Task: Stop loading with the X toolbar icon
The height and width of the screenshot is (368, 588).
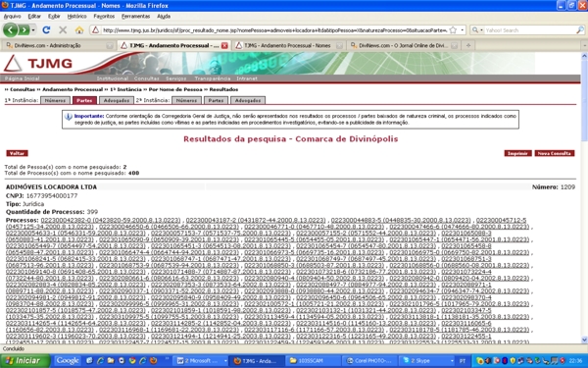Action: point(63,30)
